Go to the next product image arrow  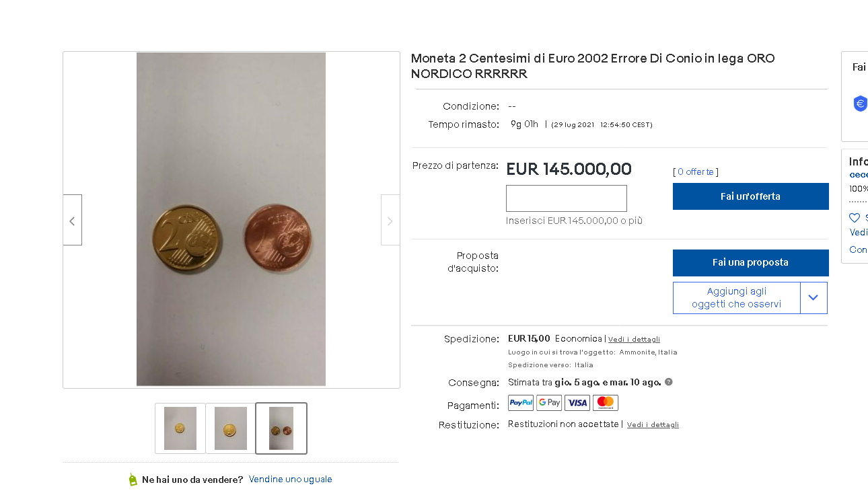point(390,220)
